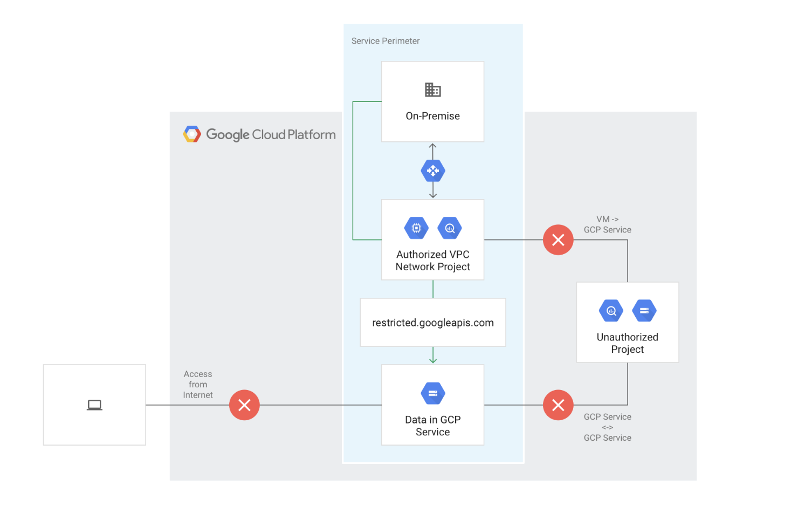Select the storage service icon in Unauthorized Project
The width and height of the screenshot is (812, 506).
644,310
